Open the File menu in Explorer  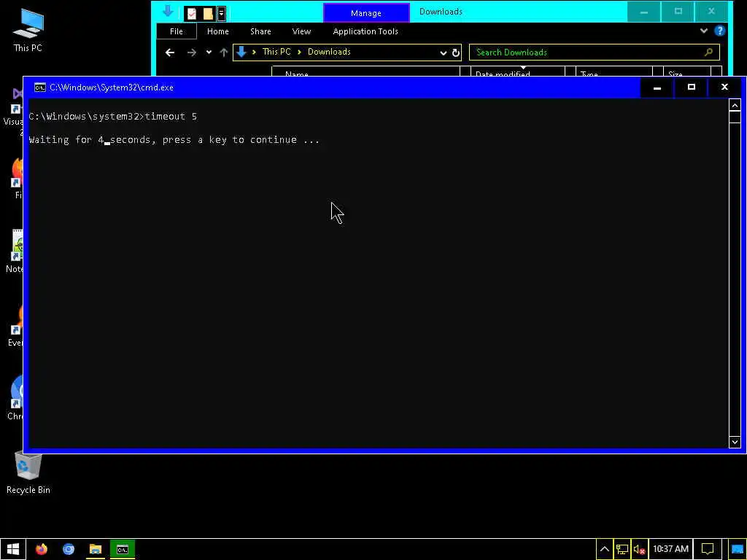(x=177, y=31)
